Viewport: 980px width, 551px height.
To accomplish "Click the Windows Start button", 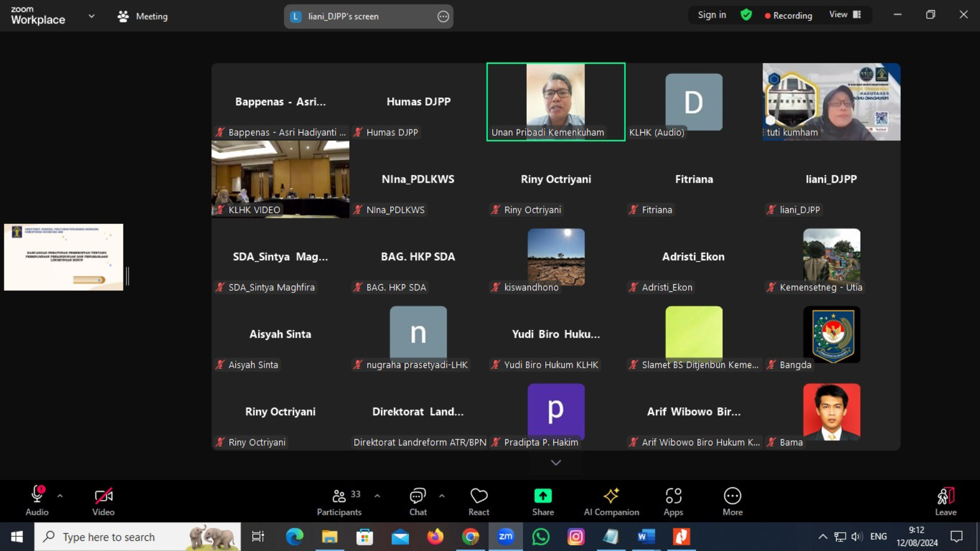I will click(x=17, y=537).
